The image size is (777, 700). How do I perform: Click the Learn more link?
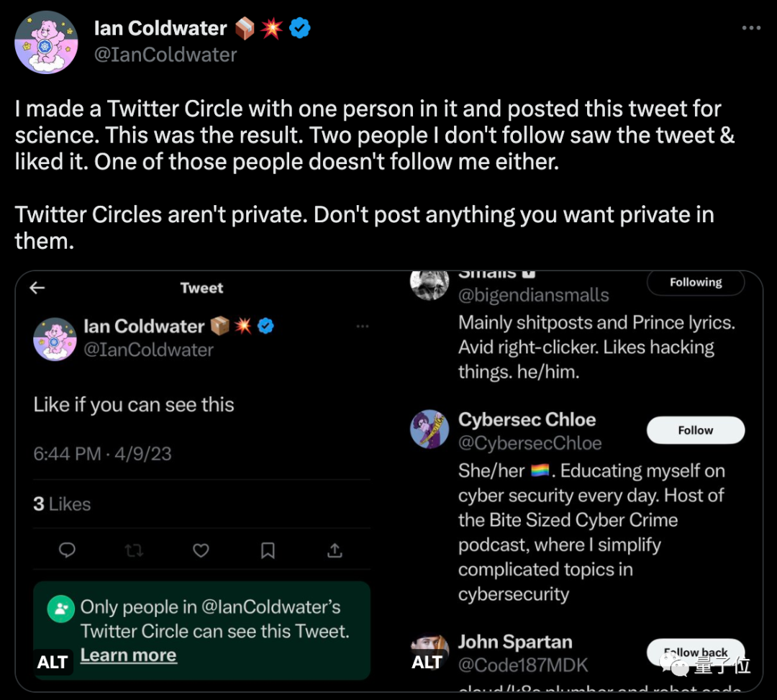128,655
